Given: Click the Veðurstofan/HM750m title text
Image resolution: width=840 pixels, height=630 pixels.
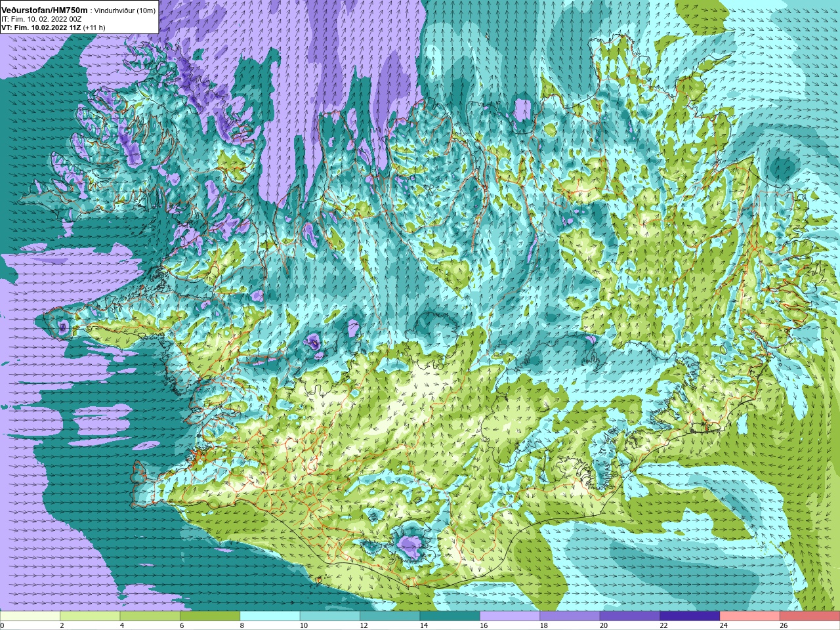Looking at the screenshot, I should click(x=45, y=10).
